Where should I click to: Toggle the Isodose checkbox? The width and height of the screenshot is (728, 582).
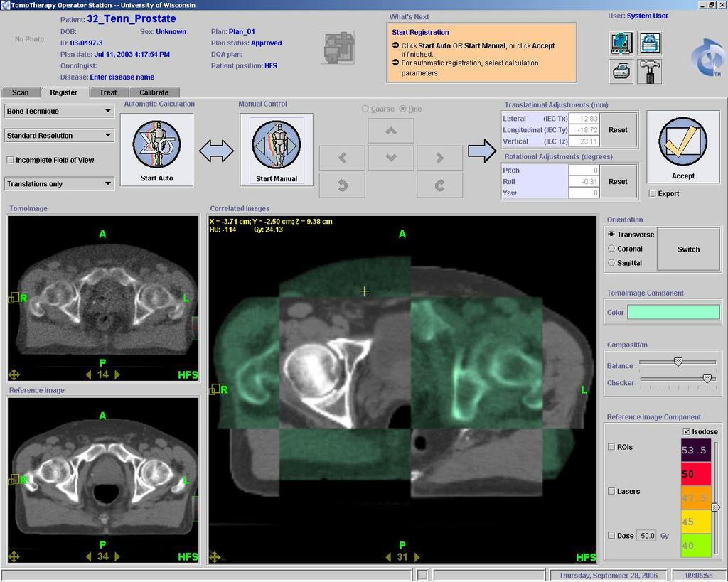(x=687, y=431)
